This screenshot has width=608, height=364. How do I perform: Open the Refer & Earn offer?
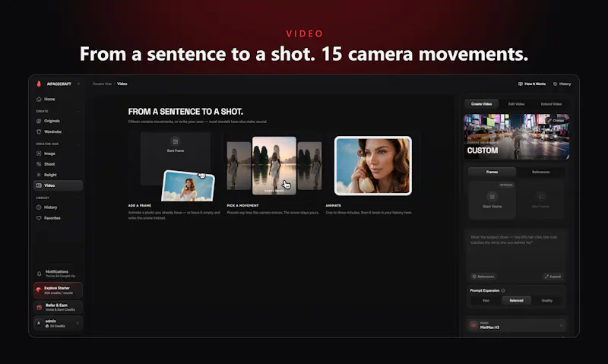(x=58, y=307)
